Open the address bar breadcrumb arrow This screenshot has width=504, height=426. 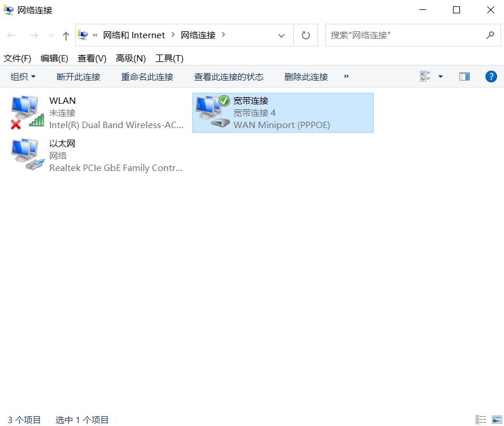click(x=282, y=35)
